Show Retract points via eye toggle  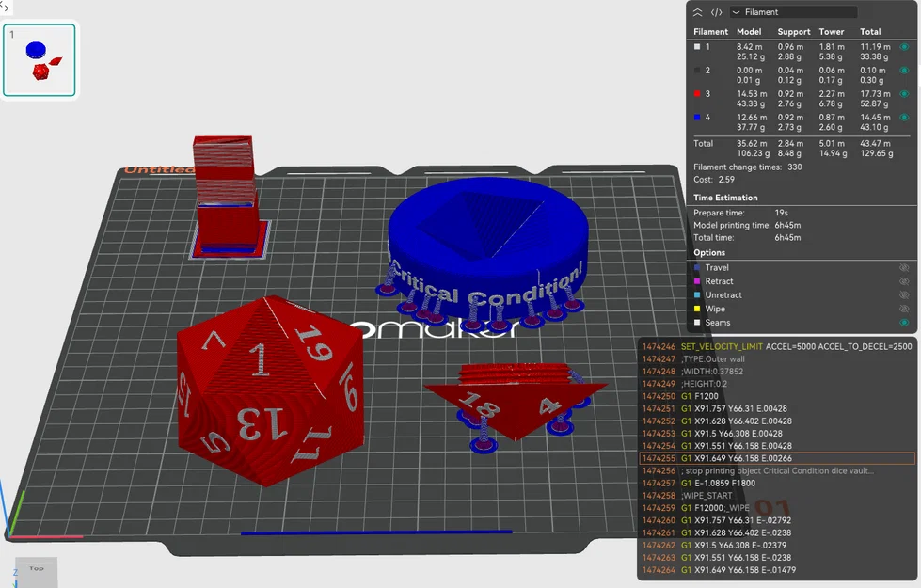[905, 281]
